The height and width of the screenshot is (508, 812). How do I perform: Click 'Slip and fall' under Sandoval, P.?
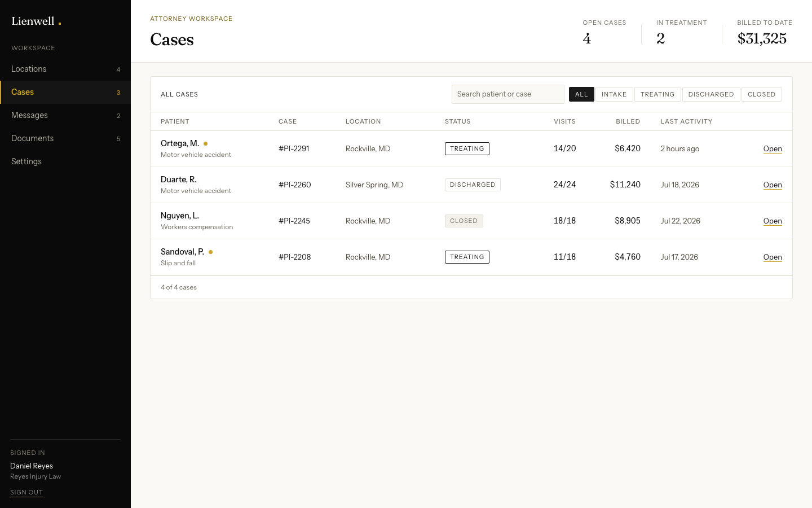click(178, 263)
